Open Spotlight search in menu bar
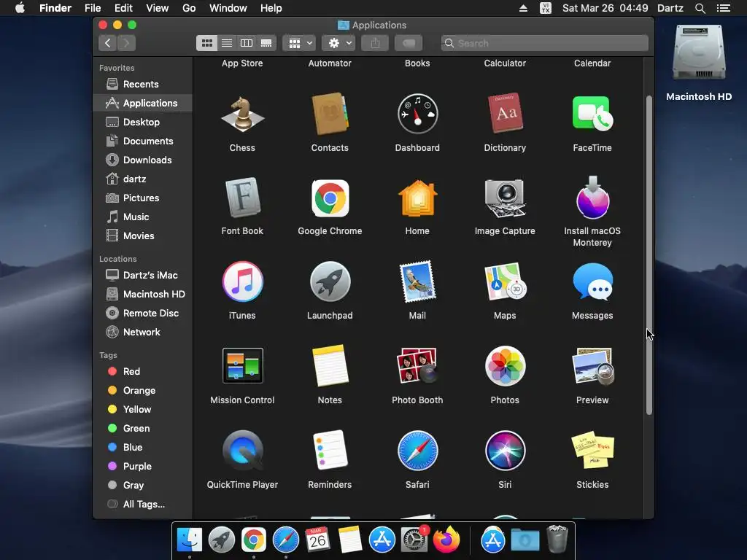The width and height of the screenshot is (747, 560). tap(700, 8)
